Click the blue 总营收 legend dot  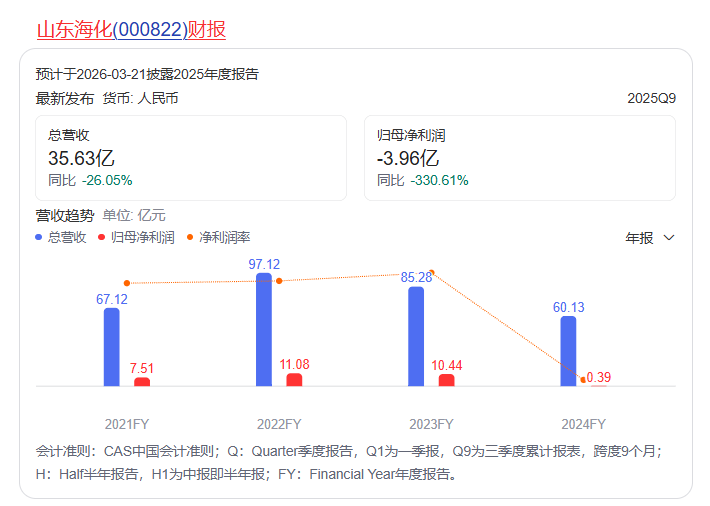39,237
